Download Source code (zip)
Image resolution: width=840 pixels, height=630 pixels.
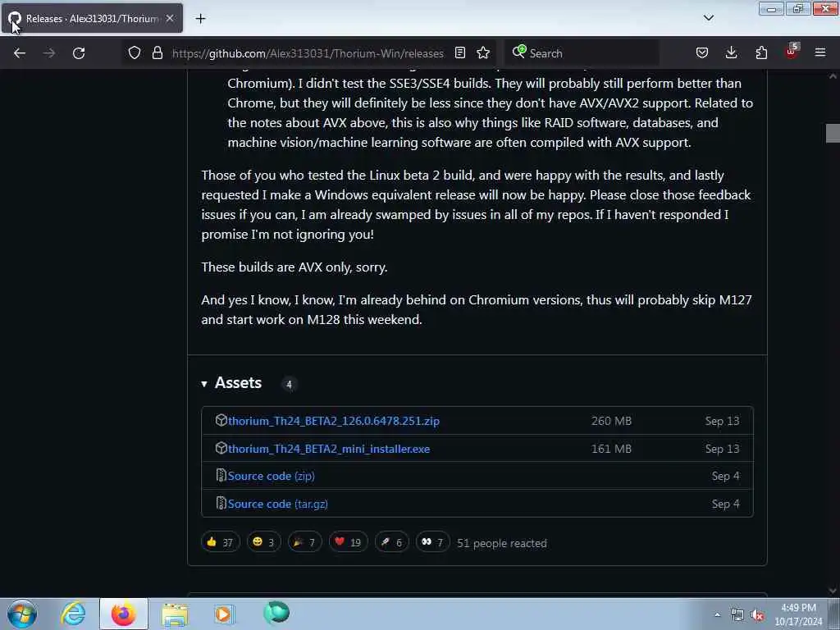(x=271, y=476)
